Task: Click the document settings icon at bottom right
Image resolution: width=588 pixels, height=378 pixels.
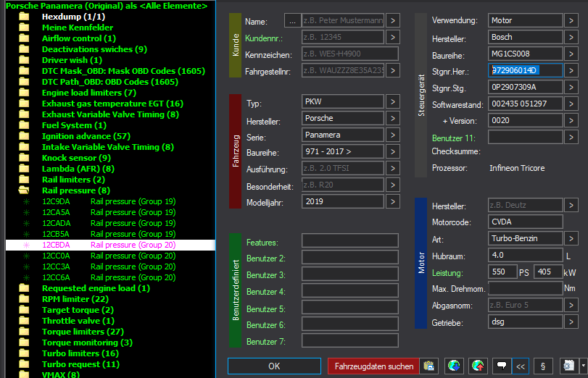Action: click(x=570, y=366)
